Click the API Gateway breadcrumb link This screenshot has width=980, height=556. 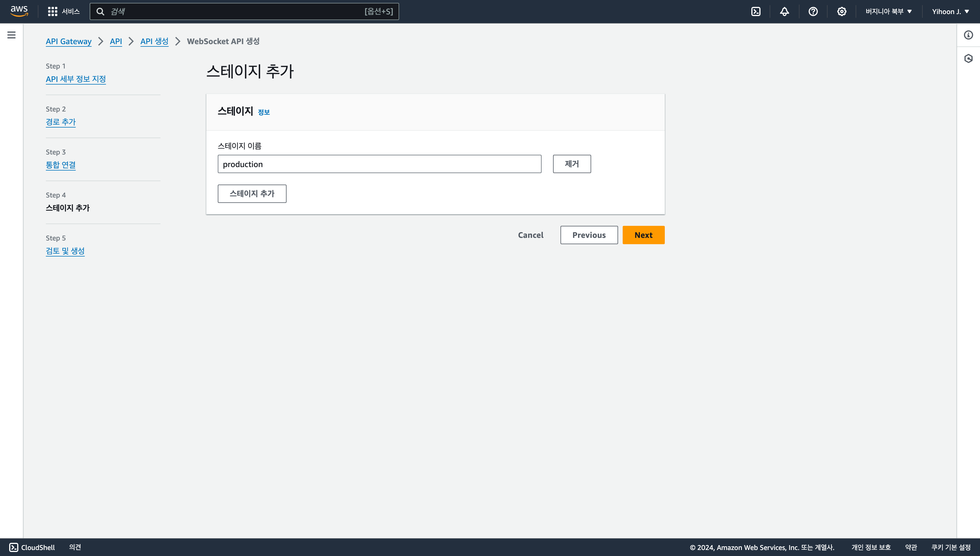click(69, 41)
